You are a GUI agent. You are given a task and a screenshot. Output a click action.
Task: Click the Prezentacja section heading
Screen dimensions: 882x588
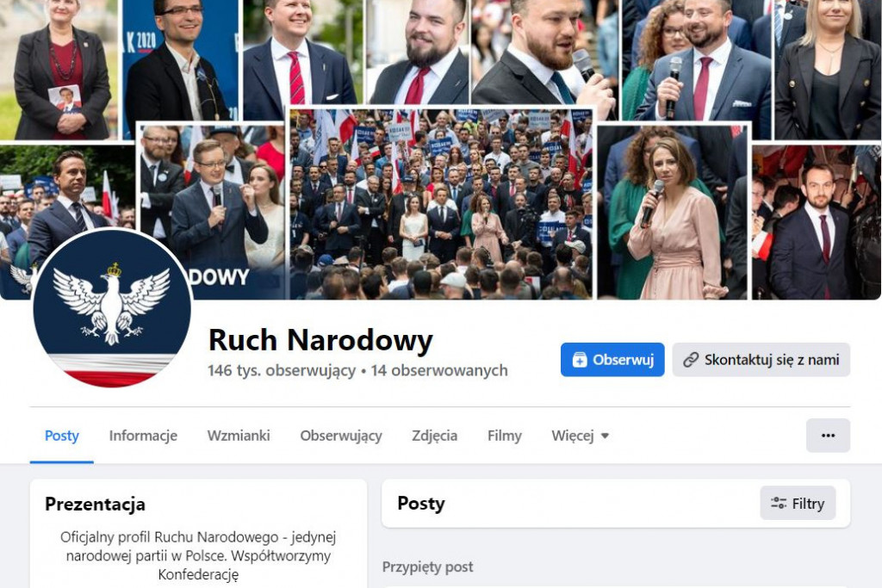pos(95,504)
